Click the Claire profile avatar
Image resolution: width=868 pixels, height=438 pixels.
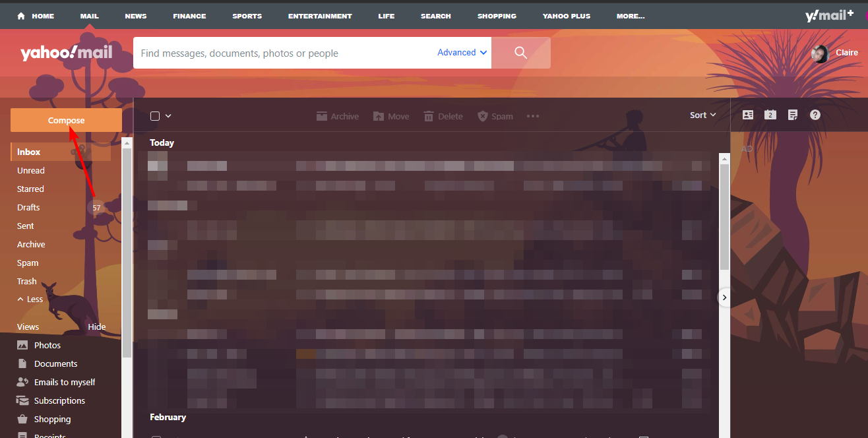click(x=820, y=53)
